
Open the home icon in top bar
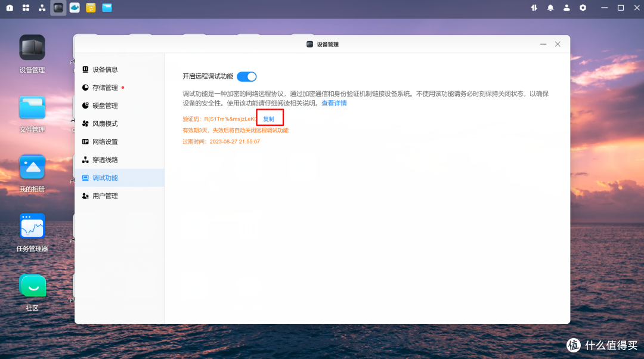10,8
